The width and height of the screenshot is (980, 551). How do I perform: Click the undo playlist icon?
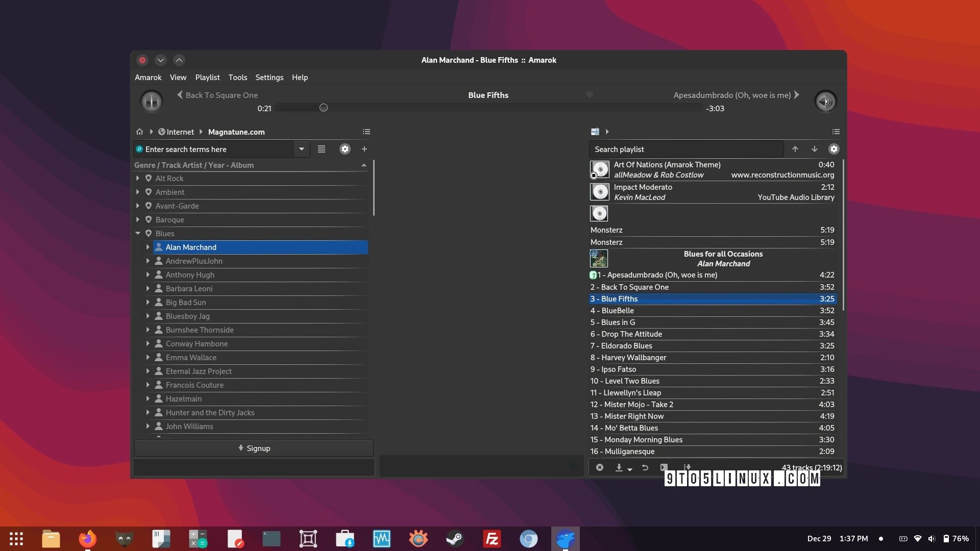click(x=645, y=467)
